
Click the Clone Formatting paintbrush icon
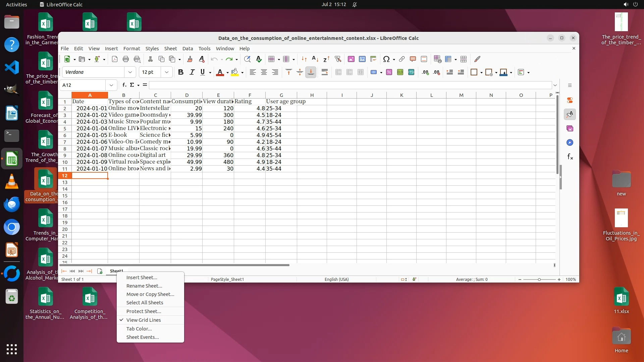(x=190, y=59)
